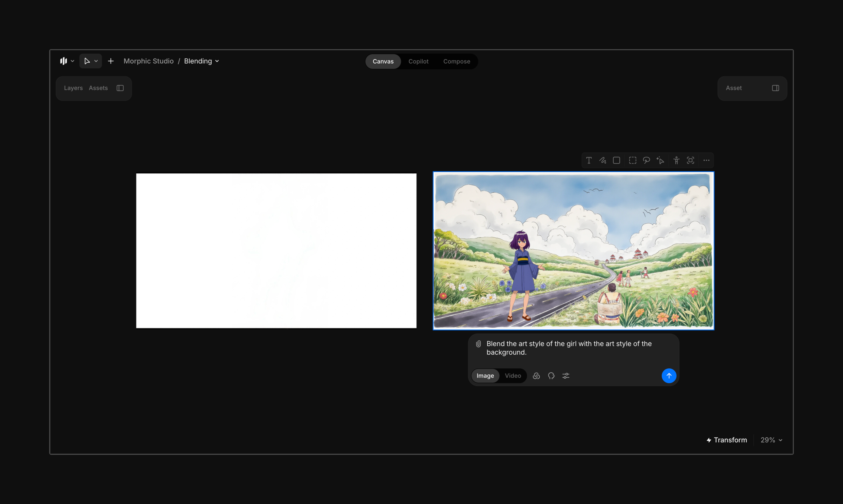Switch generation mode to Video
Image resolution: width=843 pixels, height=504 pixels.
pyautogui.click(x=513, y=376)
